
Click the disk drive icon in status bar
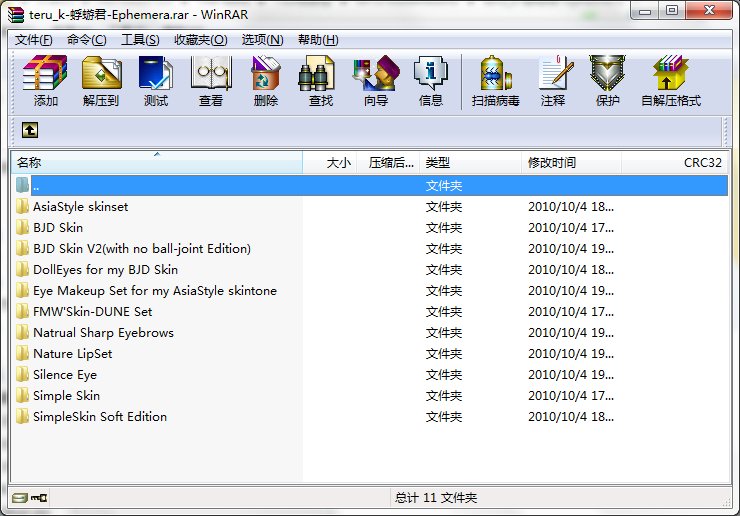pos(19,498)
